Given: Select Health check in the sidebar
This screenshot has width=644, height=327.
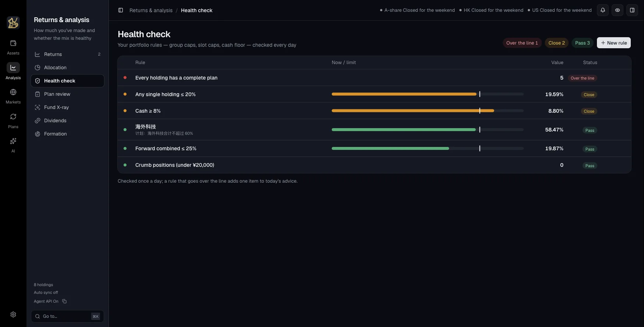Looking at the screenshot, I should [68, 81].
